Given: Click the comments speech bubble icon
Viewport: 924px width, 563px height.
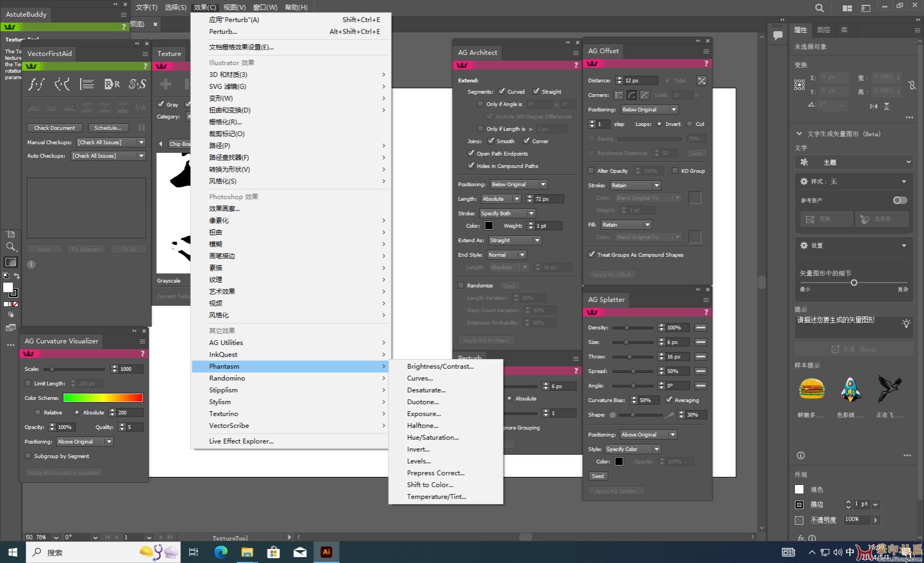Looking at the screenshot, I should (778, 36).
